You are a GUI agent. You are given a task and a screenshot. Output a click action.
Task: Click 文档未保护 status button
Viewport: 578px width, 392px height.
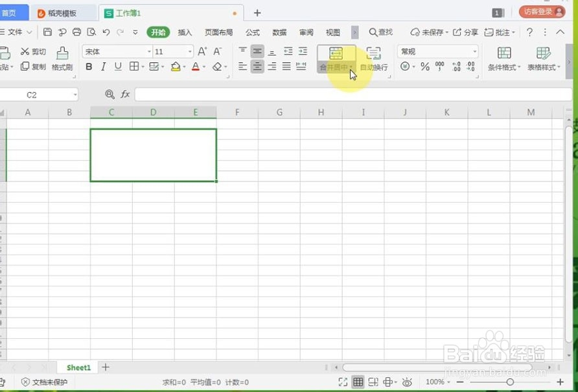44,382
